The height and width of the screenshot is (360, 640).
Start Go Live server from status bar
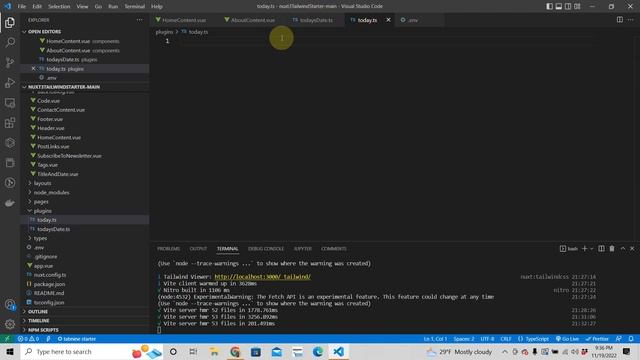[x=567, y=339]
